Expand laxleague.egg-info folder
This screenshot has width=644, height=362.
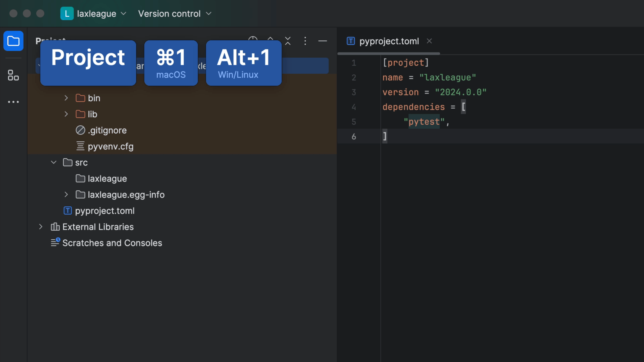(x=66, y=195)
